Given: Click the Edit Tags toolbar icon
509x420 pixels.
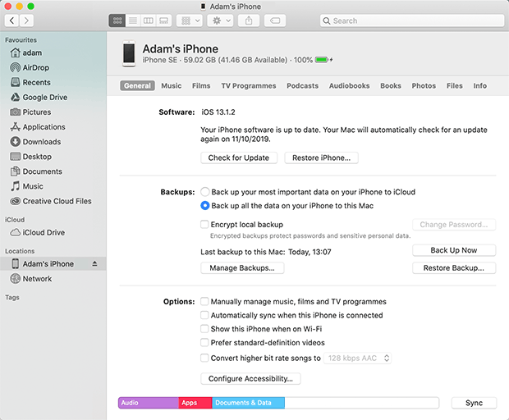Looking at the screenshot, I should [x=275, y=21].
